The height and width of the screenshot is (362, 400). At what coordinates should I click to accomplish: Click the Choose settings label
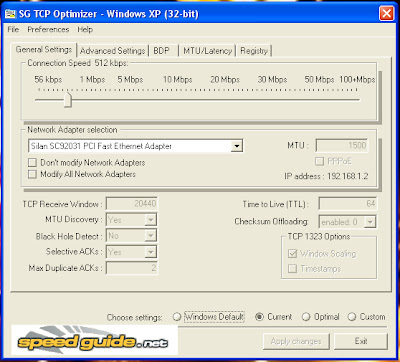click(x=134, y=317)
